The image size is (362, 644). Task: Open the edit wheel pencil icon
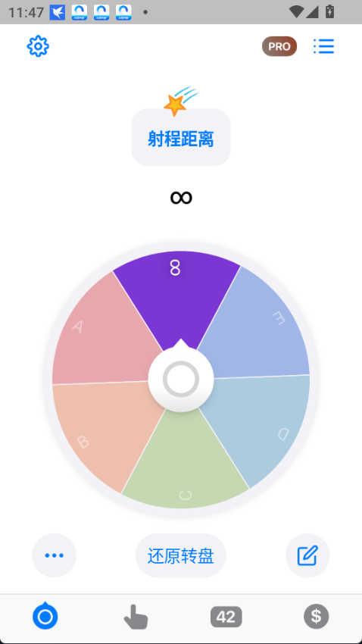307,555
